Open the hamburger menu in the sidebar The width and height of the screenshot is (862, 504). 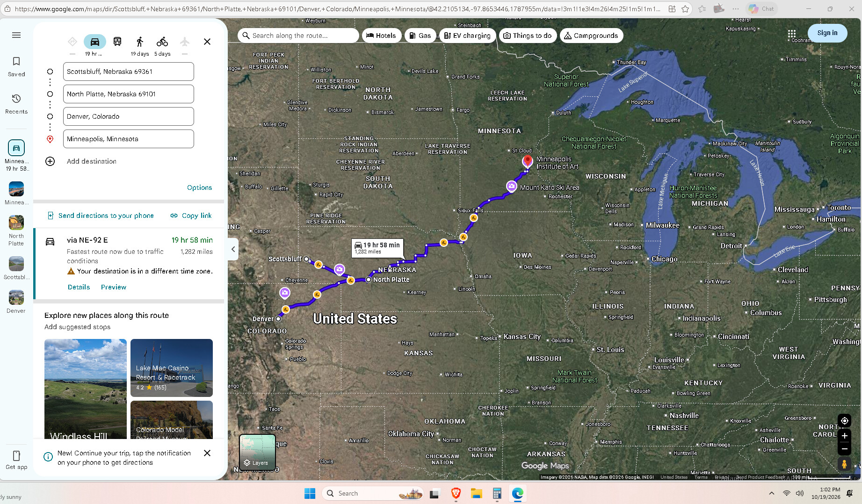click(x=16, y=35)
